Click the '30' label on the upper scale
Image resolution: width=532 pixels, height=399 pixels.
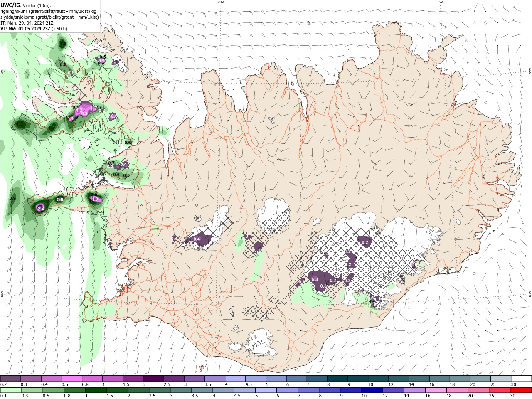tap(513, 384)
